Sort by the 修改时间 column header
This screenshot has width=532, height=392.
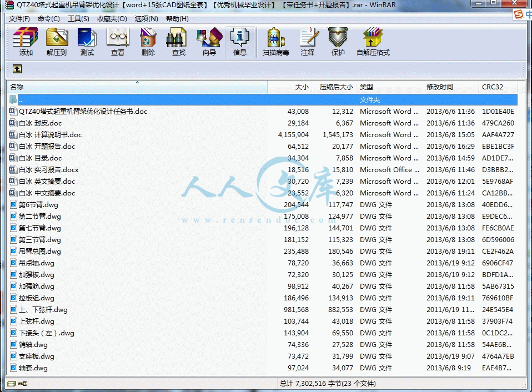450,87
